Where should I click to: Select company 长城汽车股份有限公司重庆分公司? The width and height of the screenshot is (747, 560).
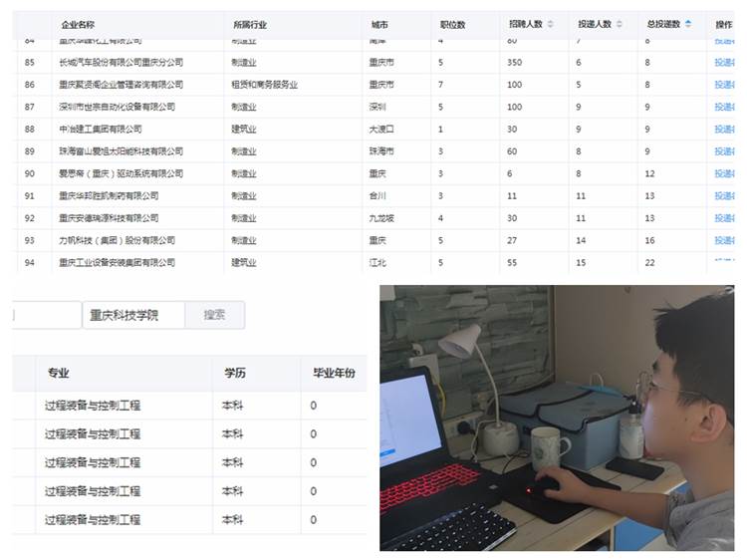(121, 62)
